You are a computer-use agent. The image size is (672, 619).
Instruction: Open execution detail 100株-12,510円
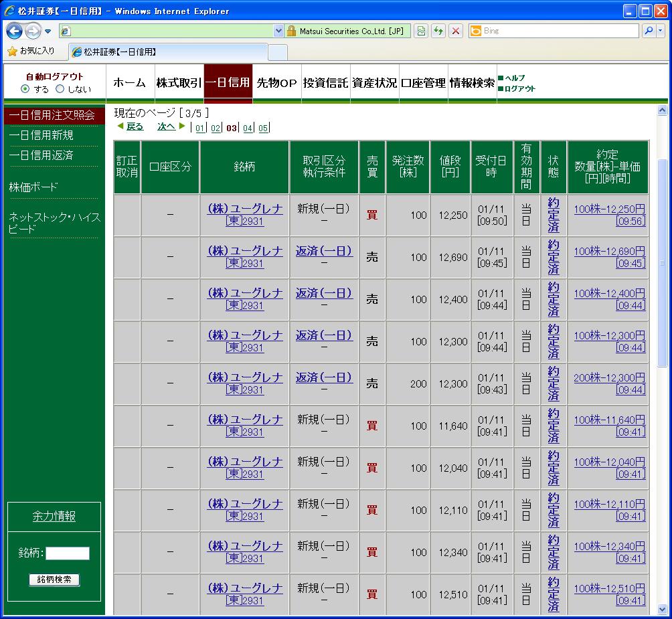point(610,595)
